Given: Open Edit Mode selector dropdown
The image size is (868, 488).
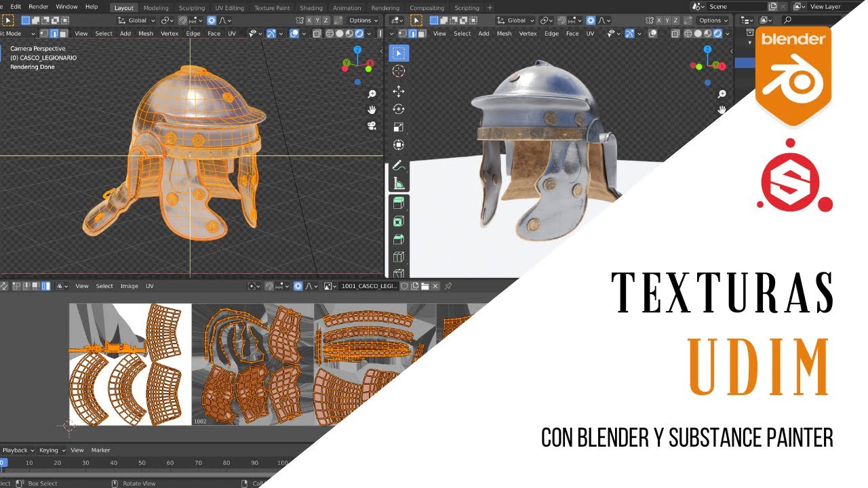Looking at the screenshot, I should tap(18, 33).
